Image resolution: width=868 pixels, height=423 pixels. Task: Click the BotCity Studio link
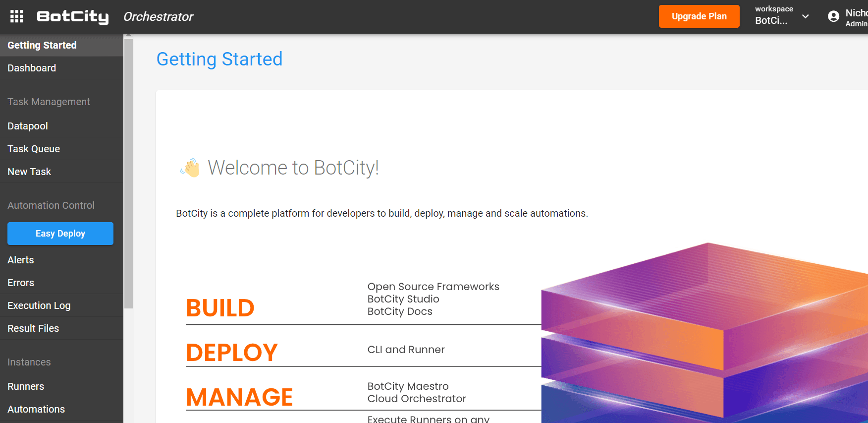pyautogui.click(x=403, y=299)
